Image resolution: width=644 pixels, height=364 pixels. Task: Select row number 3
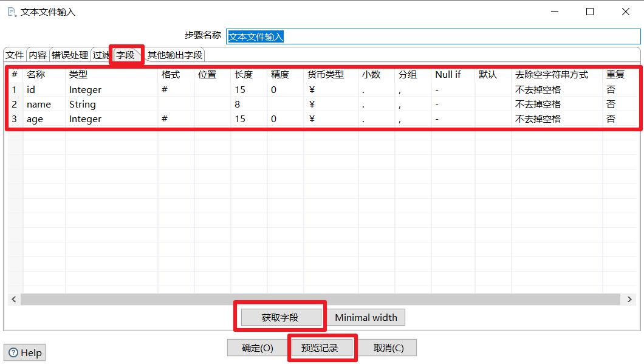[15, 118]
